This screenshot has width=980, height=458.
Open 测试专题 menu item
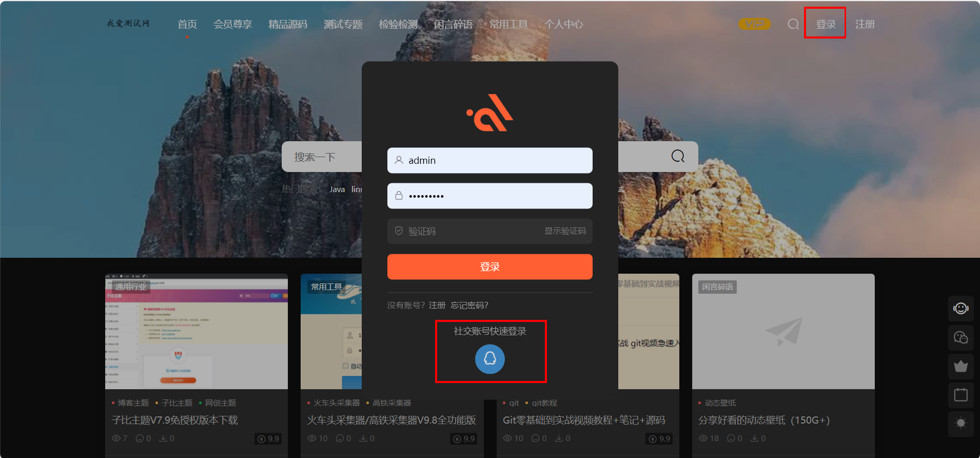click(x=343, y=24)
